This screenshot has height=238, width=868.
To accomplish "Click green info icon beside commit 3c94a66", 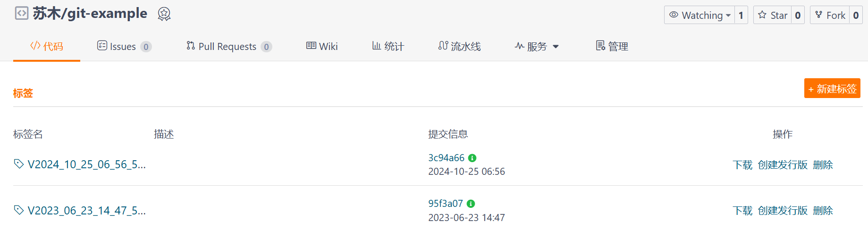I will [x=472, y=158].
